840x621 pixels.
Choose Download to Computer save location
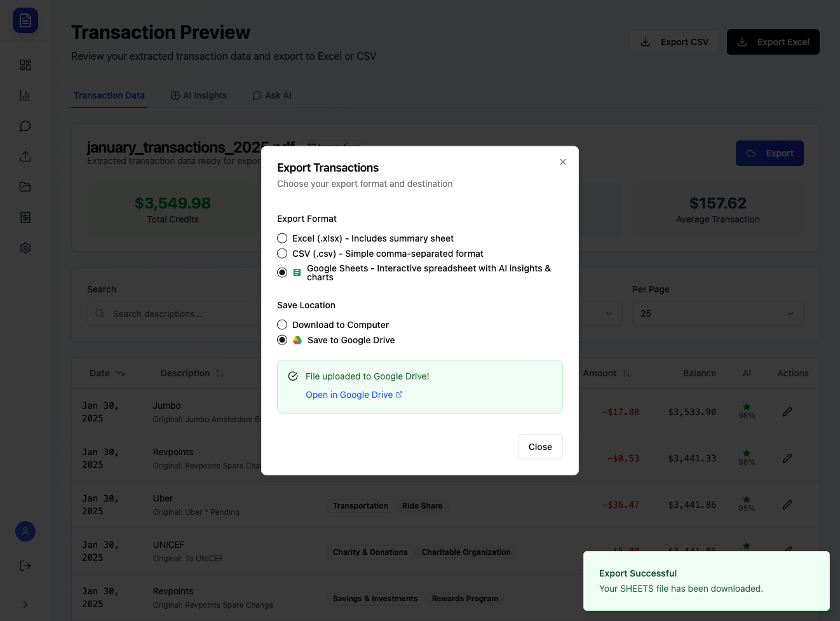coord(282,325)
